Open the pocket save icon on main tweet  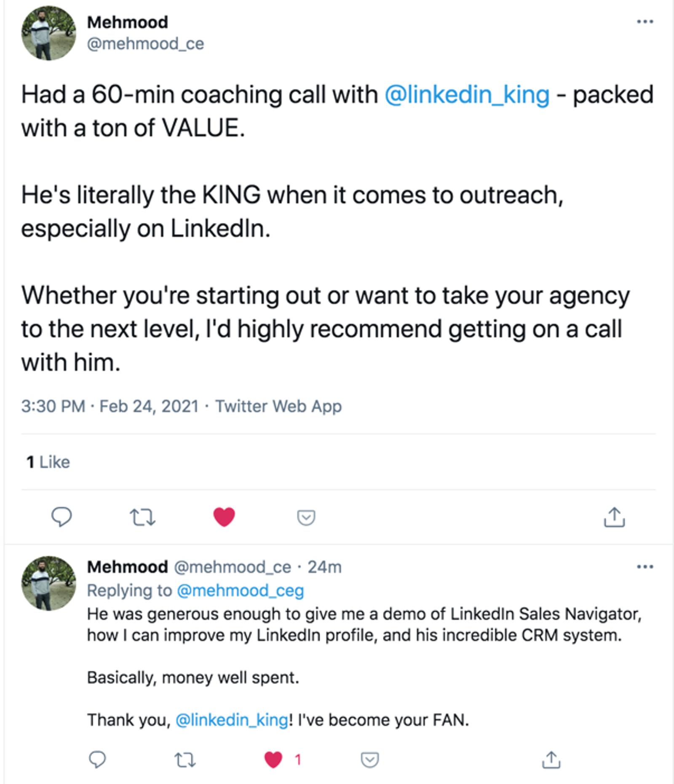(306, 517)
